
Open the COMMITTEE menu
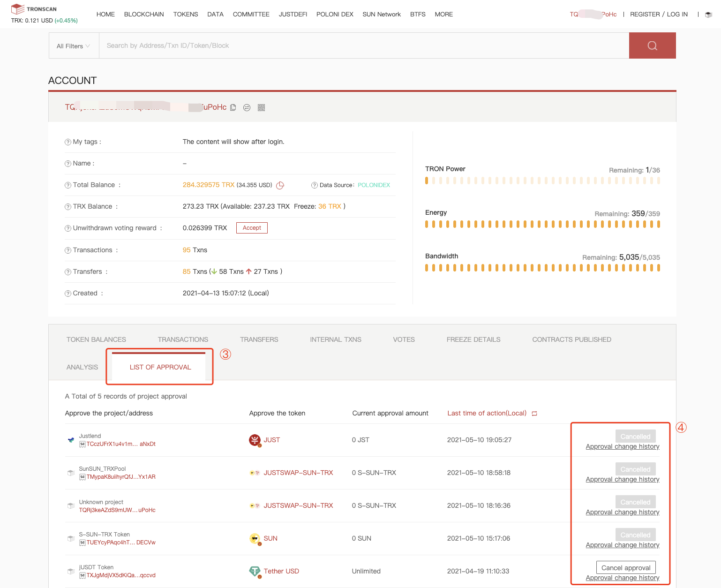(x=251, y=15)
